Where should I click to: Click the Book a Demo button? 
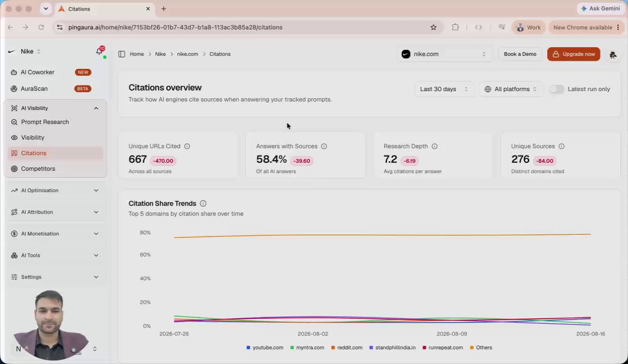520,54
